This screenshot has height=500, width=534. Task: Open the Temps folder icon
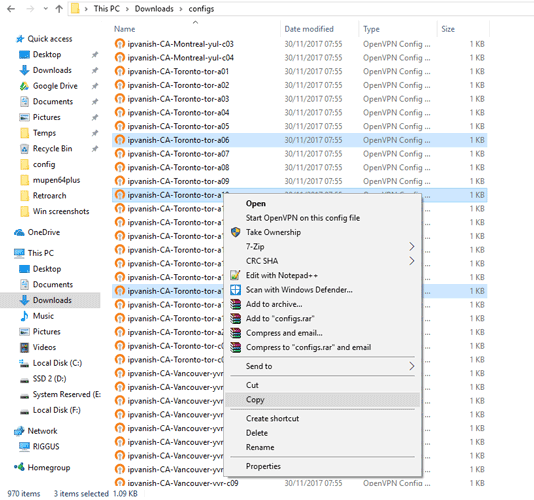point(25,133)
